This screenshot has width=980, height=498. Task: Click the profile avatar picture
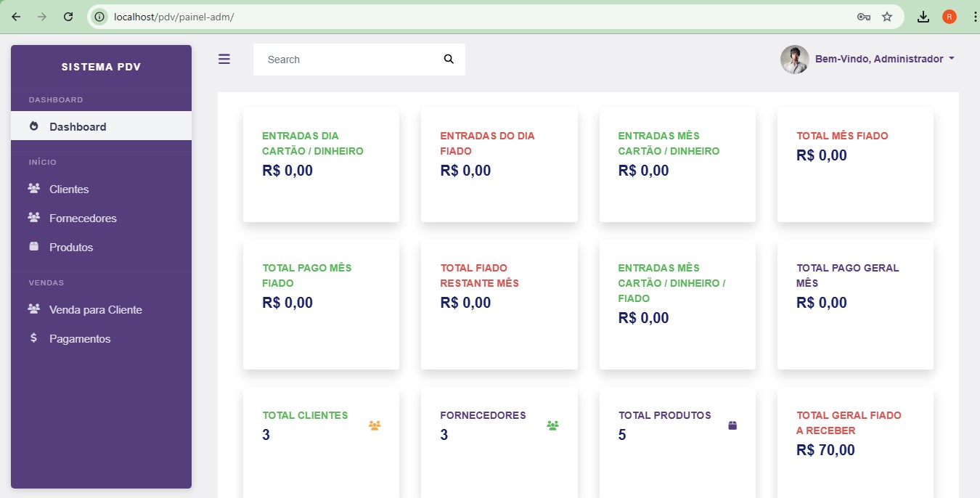(795, 59)
